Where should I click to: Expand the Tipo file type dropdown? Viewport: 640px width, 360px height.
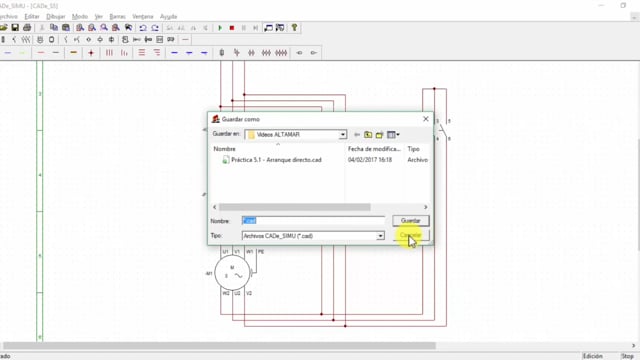380,236
